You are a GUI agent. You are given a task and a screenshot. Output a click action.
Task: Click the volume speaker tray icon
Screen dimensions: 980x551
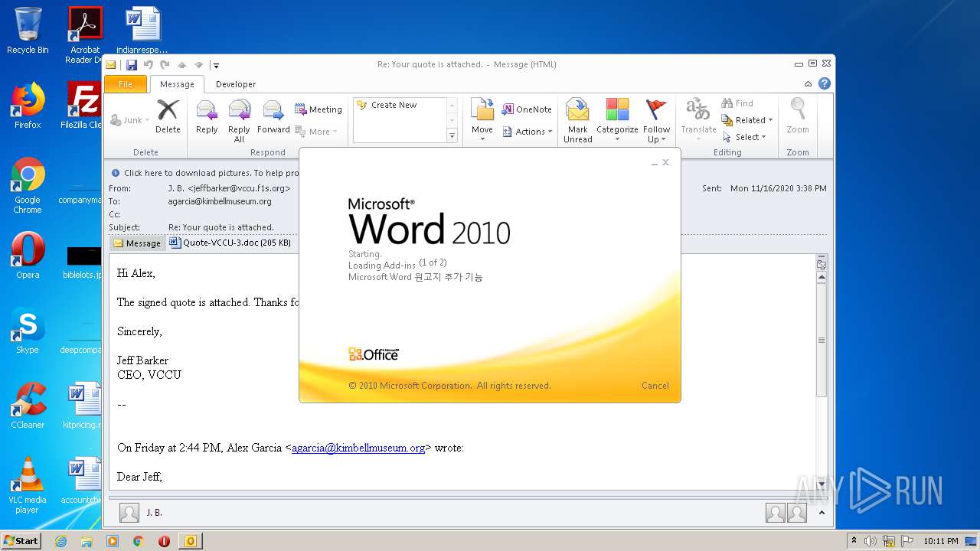871,541
